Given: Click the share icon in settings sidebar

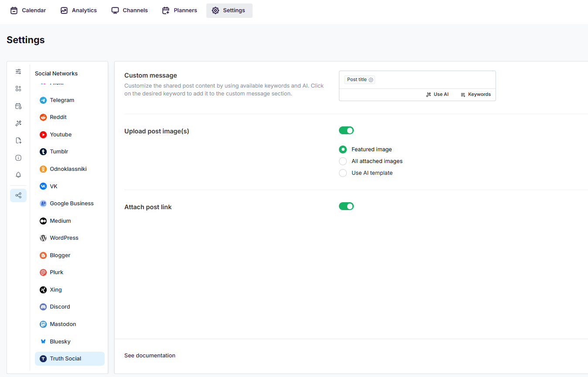Looking at the screenshot, I should click(18, 195).
